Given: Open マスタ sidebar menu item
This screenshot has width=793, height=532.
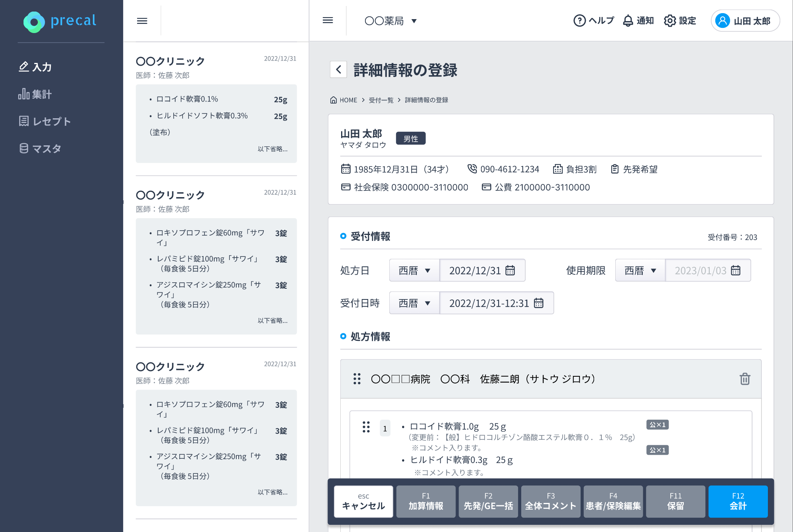Looking at the screenshot, I should click(x=40, y=149).
